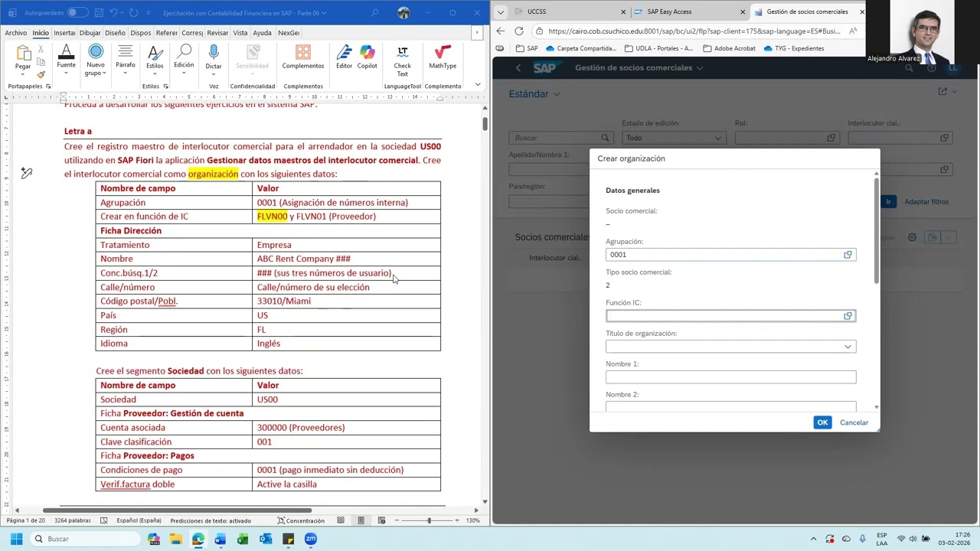The image size is (980, 551).
Task: Click the Redo icon in Word
Action: (x=134, y=12)
